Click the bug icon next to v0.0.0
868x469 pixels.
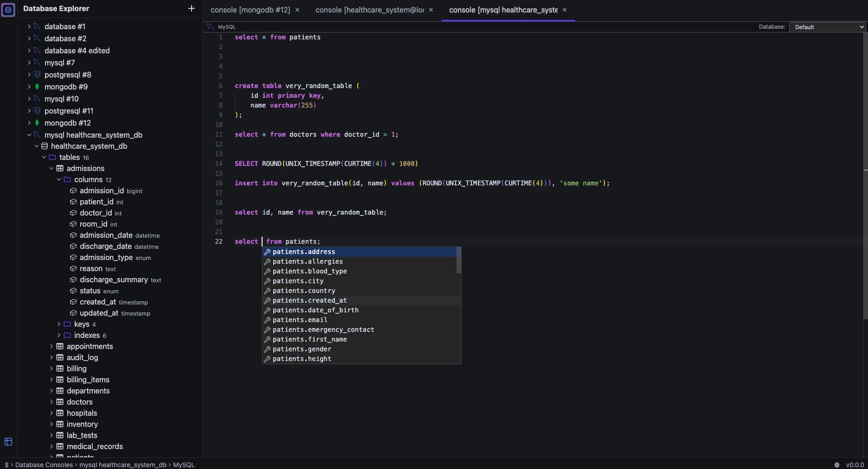pos(837,465)
